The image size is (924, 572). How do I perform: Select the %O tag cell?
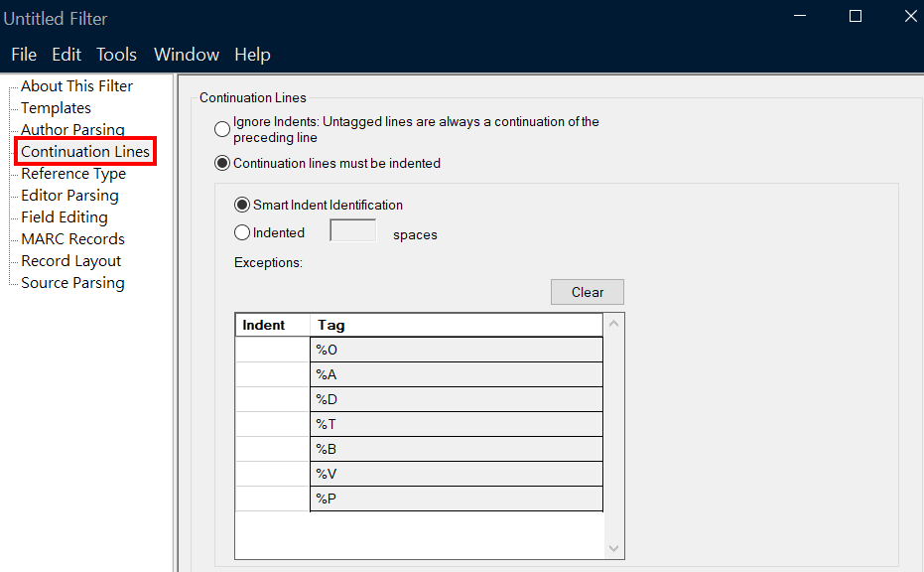tap(457, 350)
